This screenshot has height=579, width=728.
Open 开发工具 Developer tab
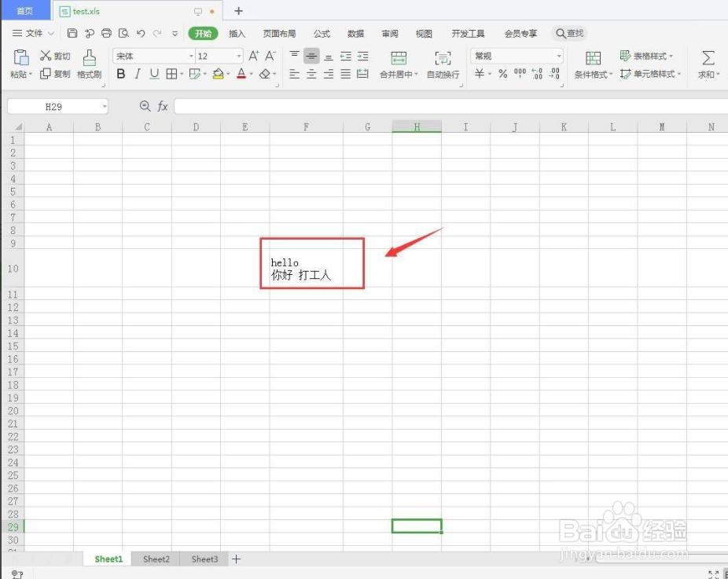(x=468, y=34)
